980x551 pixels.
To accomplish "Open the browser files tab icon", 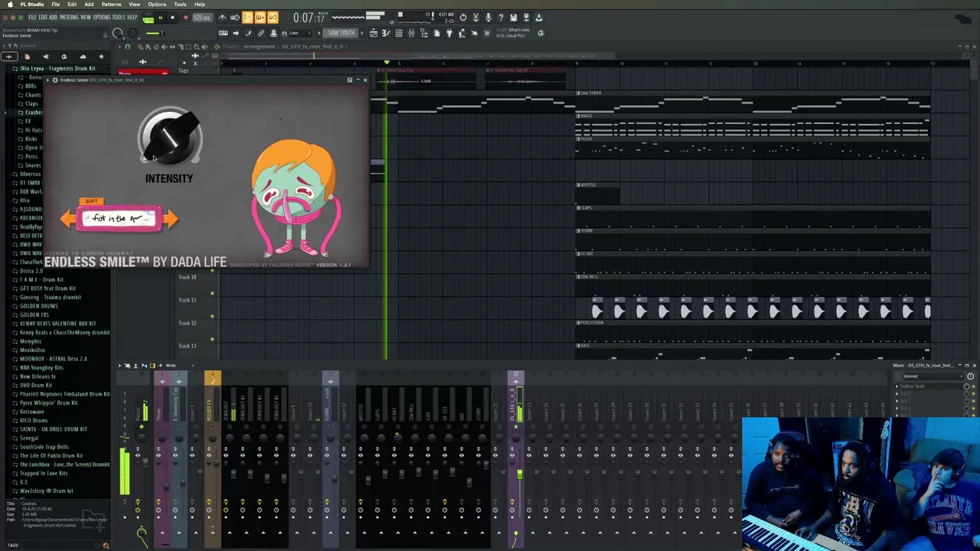I will (27, 57).
